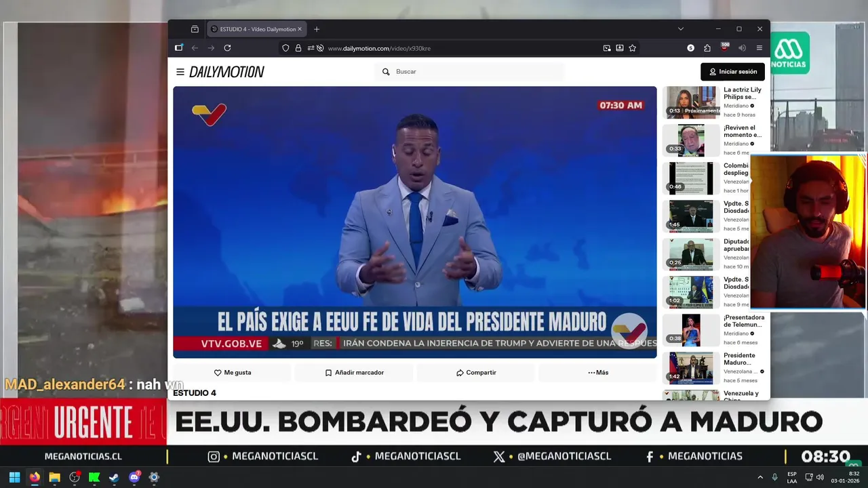The image size is (868, 488).
Task: Open Firefox from the taskbar
Action: tap(35, 477)
